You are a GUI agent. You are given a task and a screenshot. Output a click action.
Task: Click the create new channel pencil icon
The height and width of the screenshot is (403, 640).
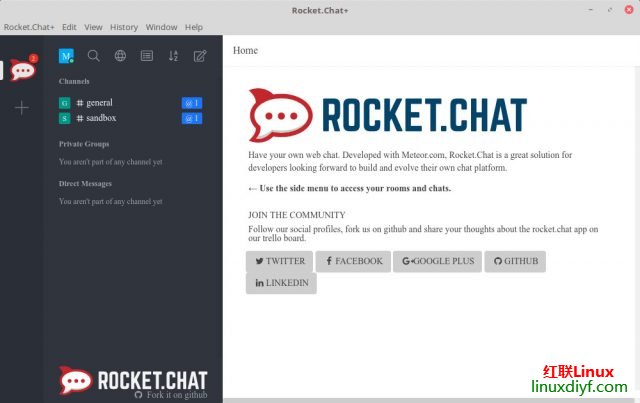200,56
